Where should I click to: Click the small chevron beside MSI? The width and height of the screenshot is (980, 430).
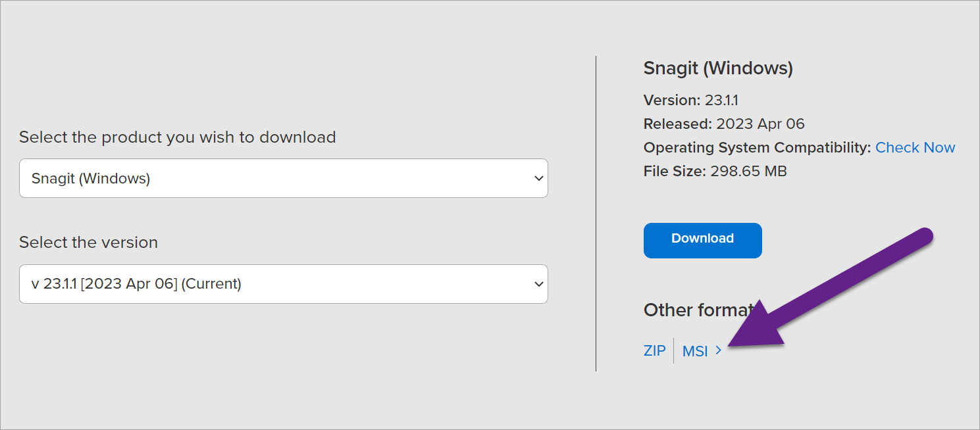tap(718, 350)
